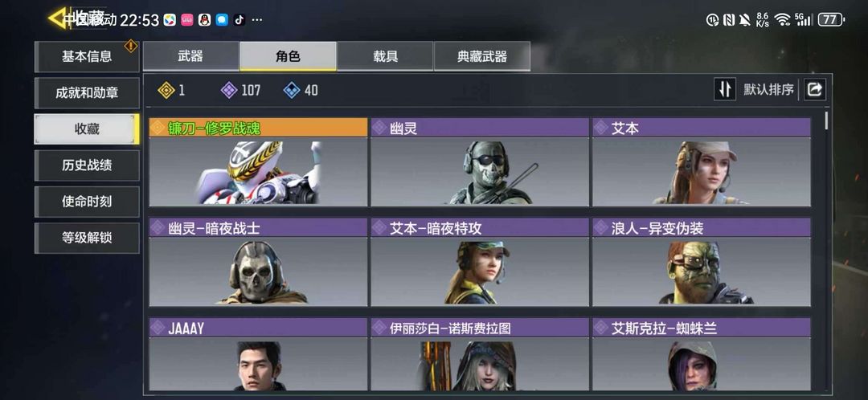Open the 默认排序 sorting option
The width and height of the screenshot is (868, 400).
pyautogui.click(x=768, y=90)
